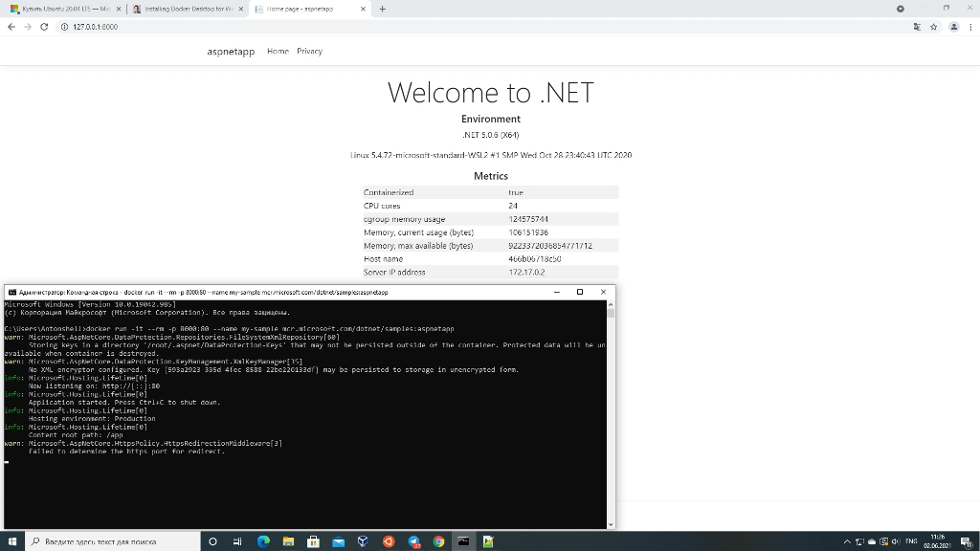Click the Memory max available value

[x=550, y=246]
